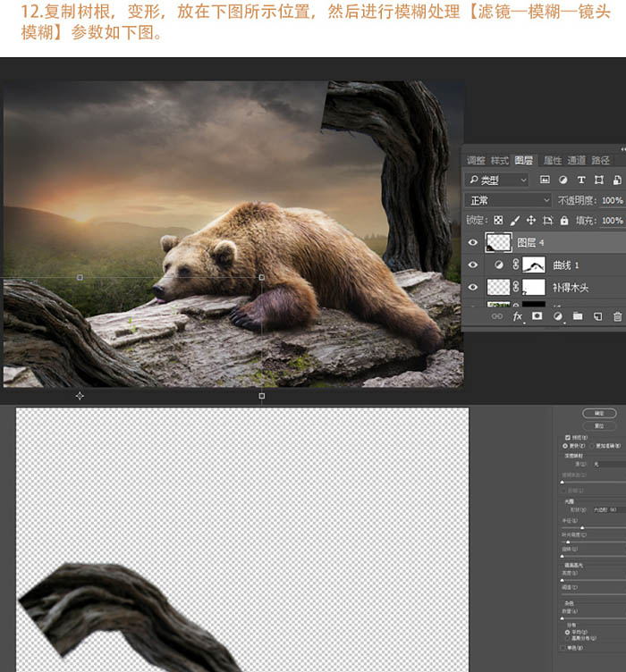
Task: Hide 补得木头 layer eye
Action: tap(472, 287)
